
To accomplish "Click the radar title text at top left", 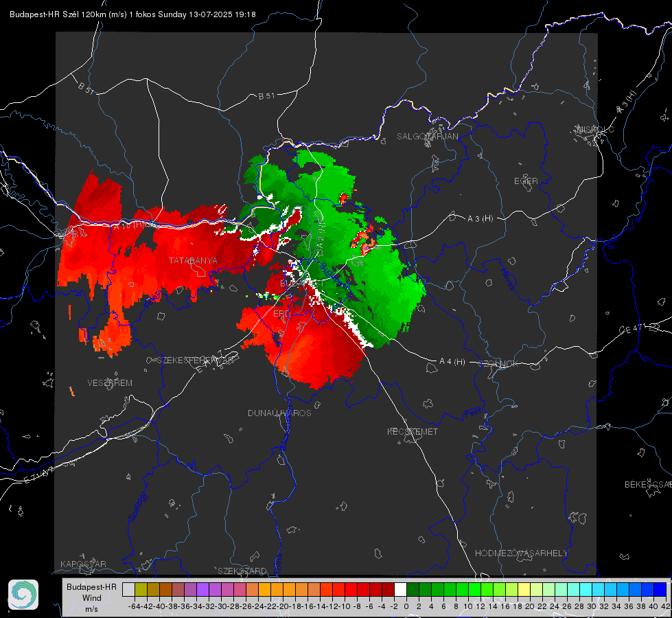I will (133, 14).
